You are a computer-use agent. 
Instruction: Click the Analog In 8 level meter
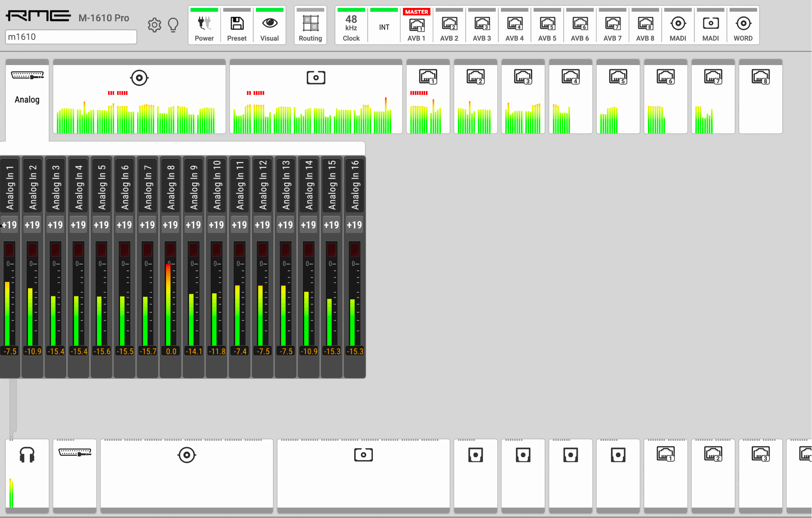pyautogui.click(x=169, y=304)
